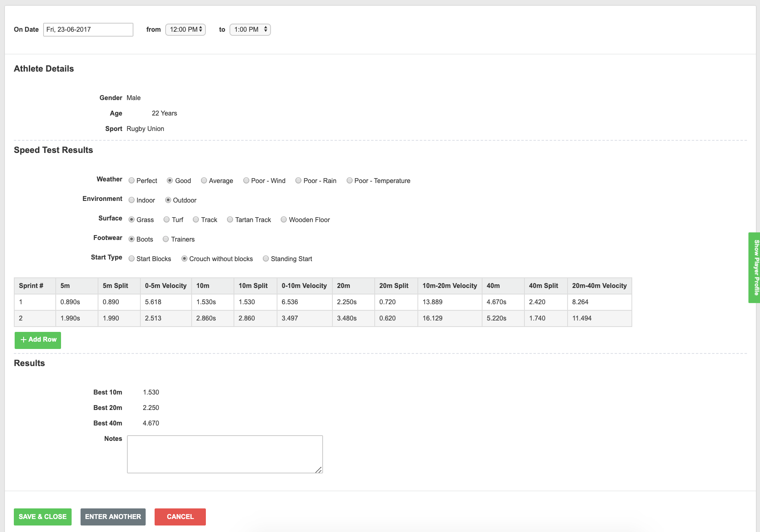
Task: Click the 8.264 velocity value
Action: tap(580, 302)
